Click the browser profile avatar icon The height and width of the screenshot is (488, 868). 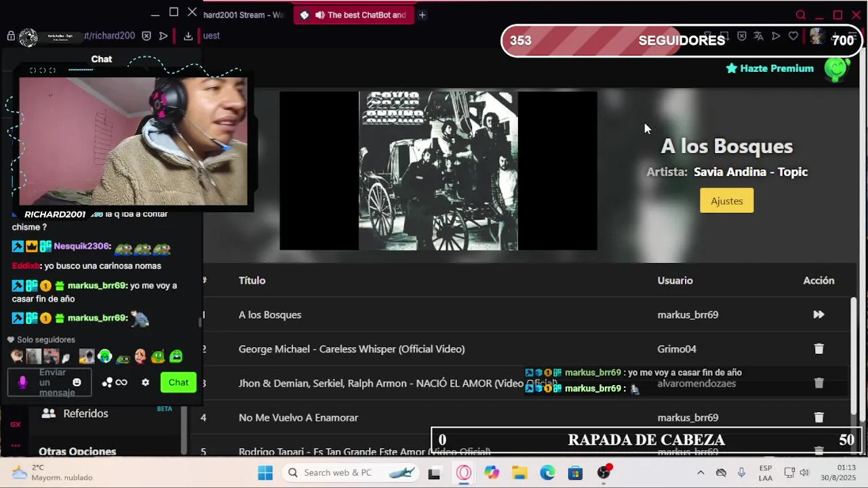816,36
